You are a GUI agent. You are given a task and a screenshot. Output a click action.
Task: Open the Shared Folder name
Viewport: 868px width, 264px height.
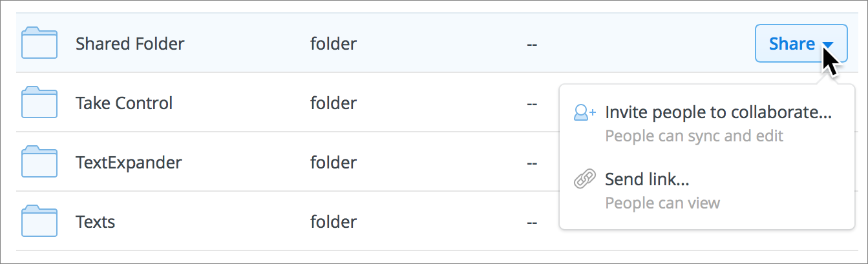click(x=130, y=44)
